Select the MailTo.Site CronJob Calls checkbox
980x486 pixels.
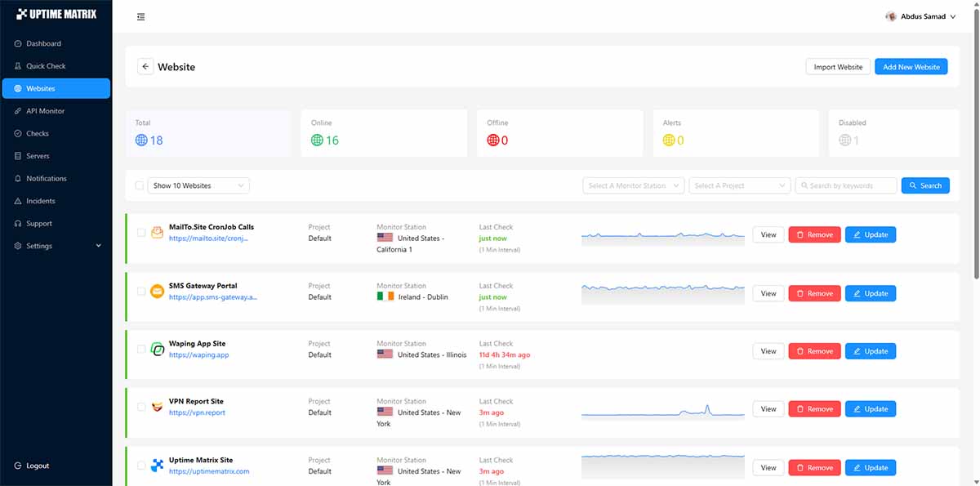coord(141,233)
